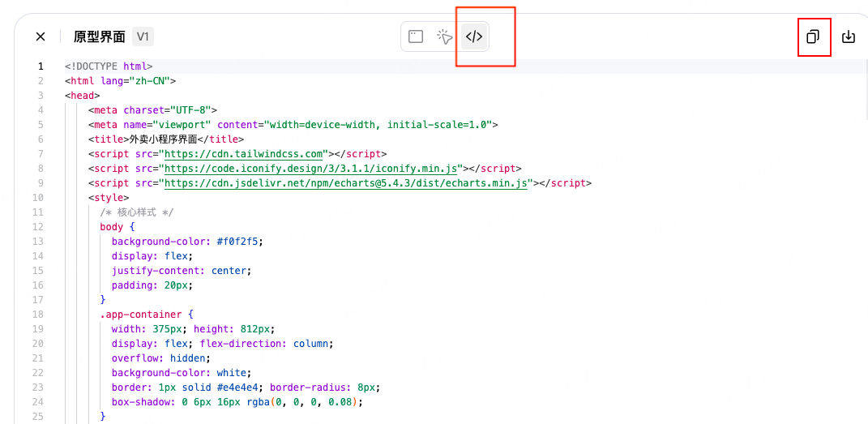Switch to the preview window view icon

416,37
